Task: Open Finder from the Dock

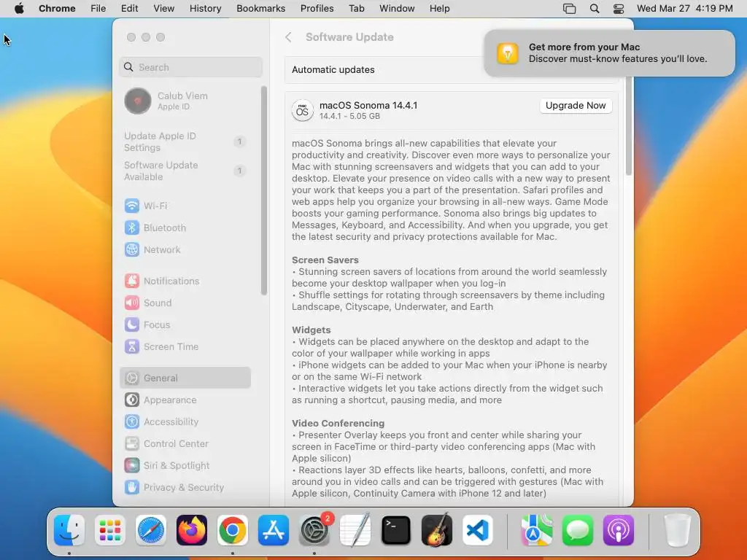Action: pyautogui.click(x=69, y=530)
